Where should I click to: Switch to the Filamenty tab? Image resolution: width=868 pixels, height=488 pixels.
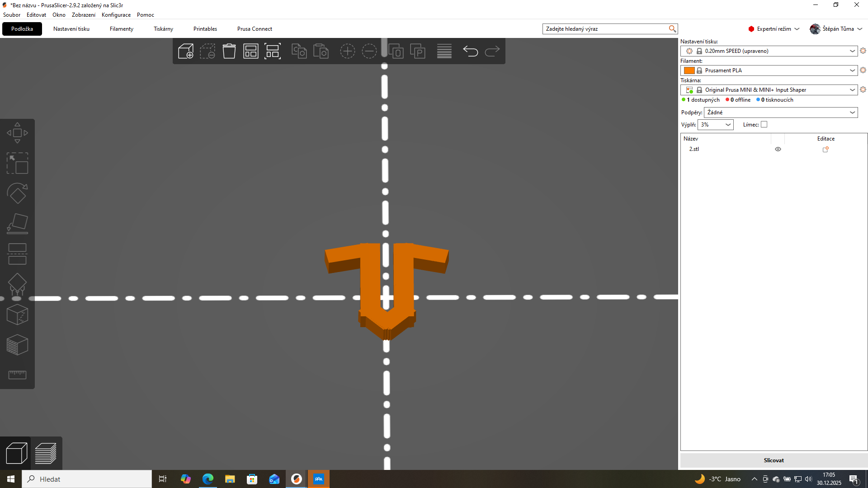click(x=122, y=29)
